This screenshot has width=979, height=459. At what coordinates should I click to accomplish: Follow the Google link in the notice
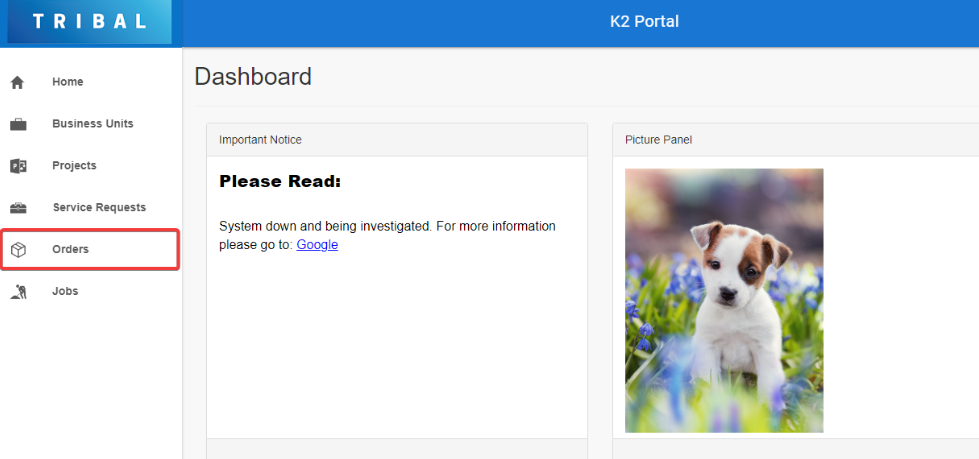click(317, 245)
